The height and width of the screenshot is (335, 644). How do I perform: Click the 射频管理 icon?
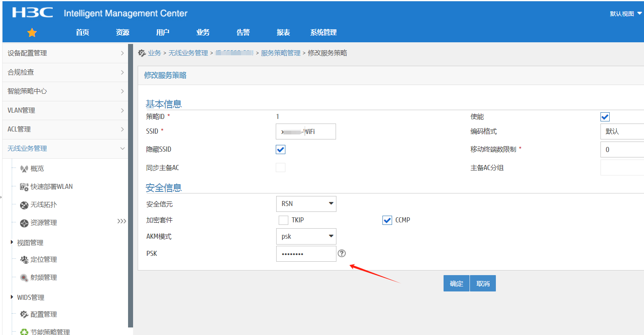(24, 278)
